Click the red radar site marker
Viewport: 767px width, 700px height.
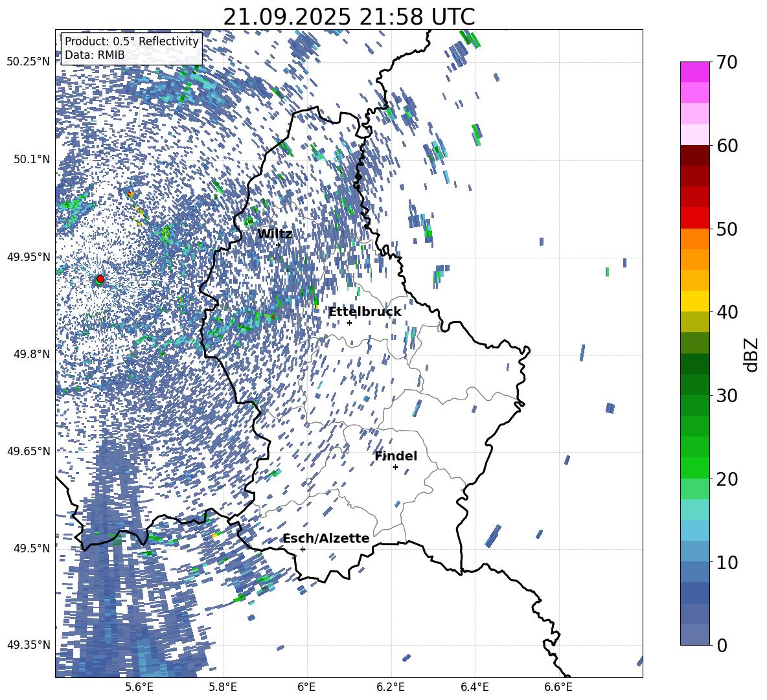point(100,279)
